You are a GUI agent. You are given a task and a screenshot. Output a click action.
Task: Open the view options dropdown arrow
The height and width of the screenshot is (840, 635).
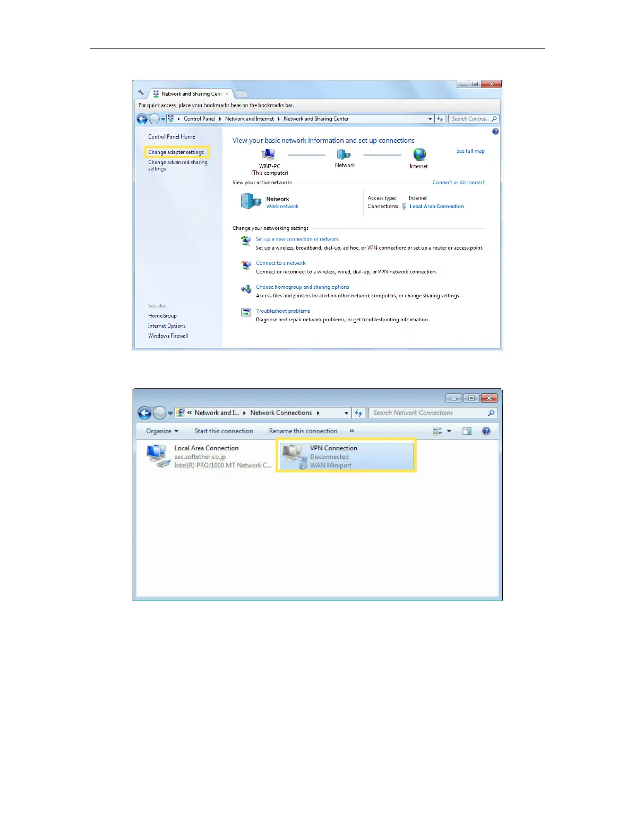click(449, 431)
